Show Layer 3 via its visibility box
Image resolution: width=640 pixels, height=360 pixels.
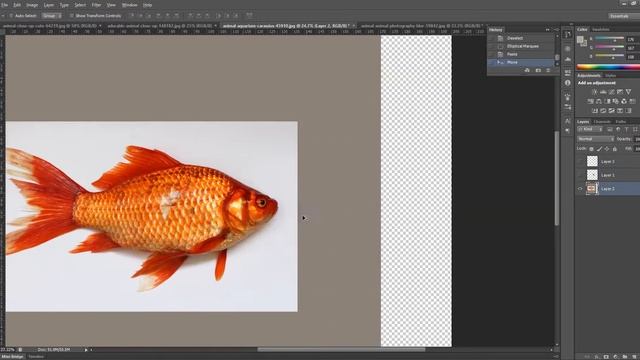click(580, 161)
